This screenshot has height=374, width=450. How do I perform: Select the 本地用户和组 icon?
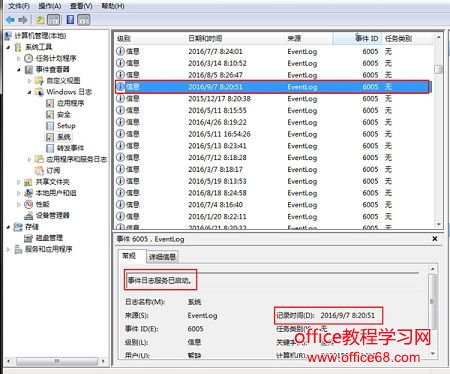click(28, 193)
